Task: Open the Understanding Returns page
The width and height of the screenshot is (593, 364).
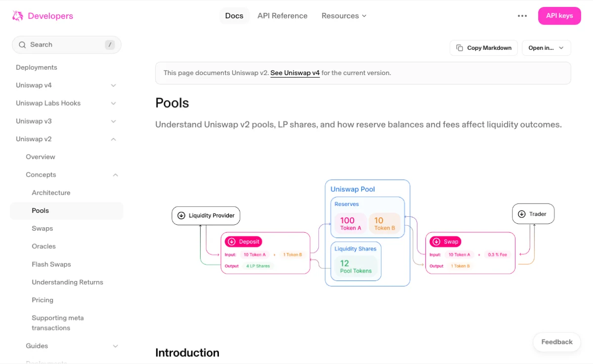Action: 68,282
